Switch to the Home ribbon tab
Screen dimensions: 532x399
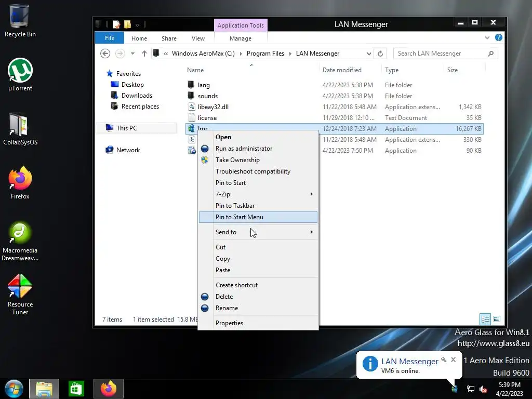[139, 38]
